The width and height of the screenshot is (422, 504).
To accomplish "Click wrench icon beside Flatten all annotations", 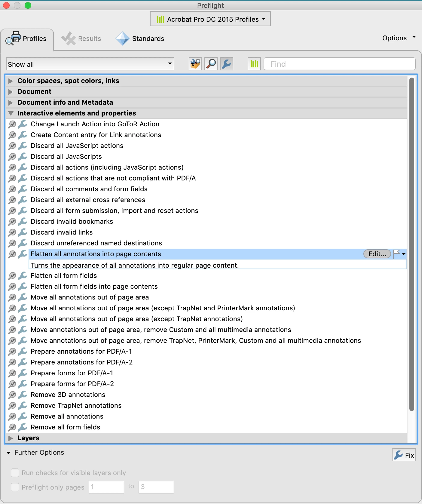I will (x=23, y=254).
